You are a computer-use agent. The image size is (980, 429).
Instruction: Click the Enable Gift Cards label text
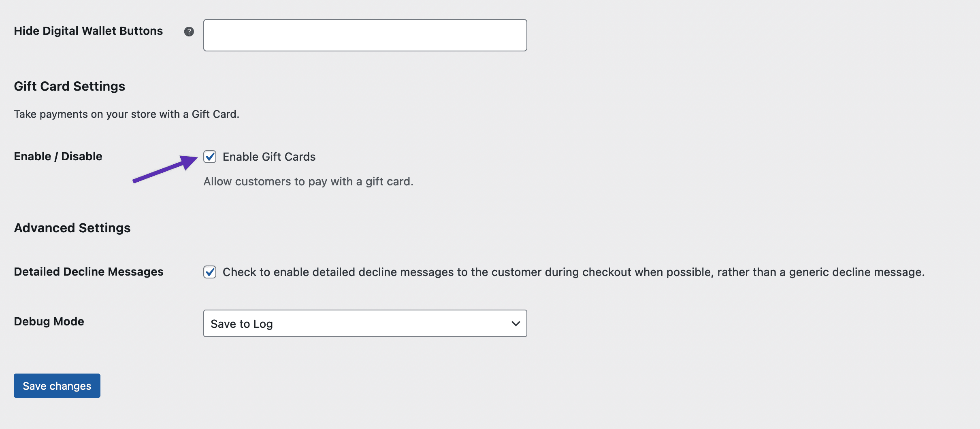[x=269, y=157]
